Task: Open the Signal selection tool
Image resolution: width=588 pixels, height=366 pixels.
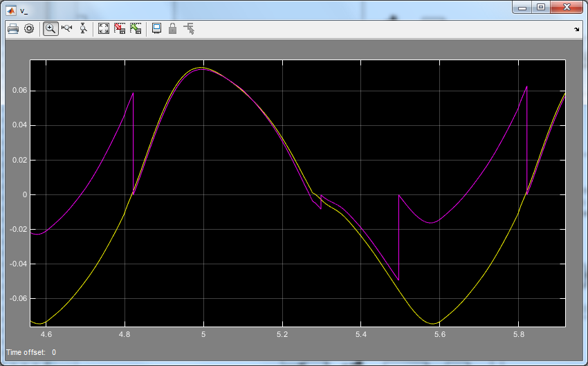Action: tap(190, 28)
